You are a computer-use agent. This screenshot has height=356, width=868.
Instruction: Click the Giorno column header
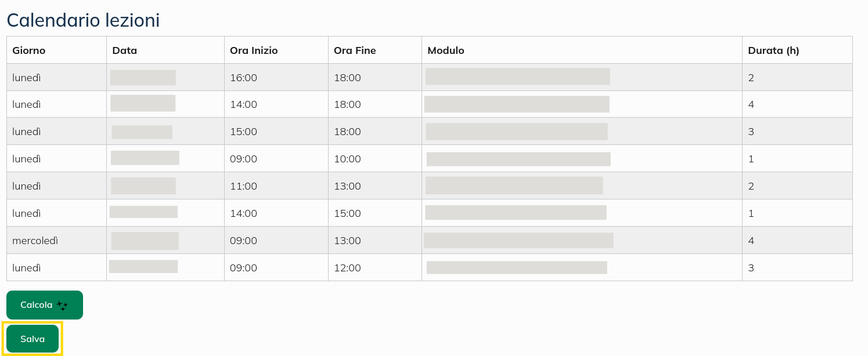(x=28, y=50)
